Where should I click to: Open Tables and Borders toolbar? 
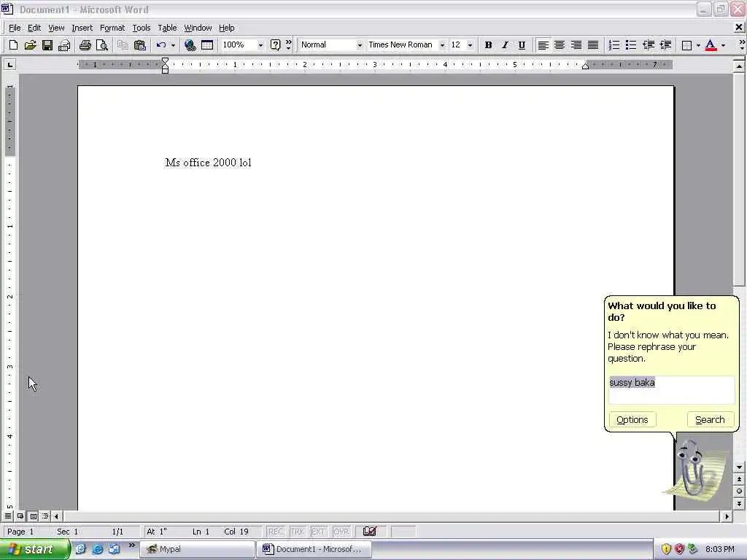click(x=207, y=45)
